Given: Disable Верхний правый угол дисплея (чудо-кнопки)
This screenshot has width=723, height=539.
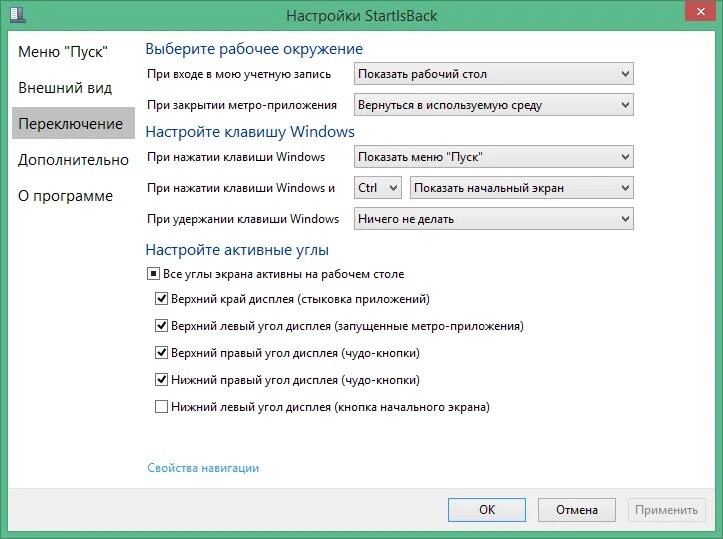Looking at the screenshot, I should pos(161,353).
